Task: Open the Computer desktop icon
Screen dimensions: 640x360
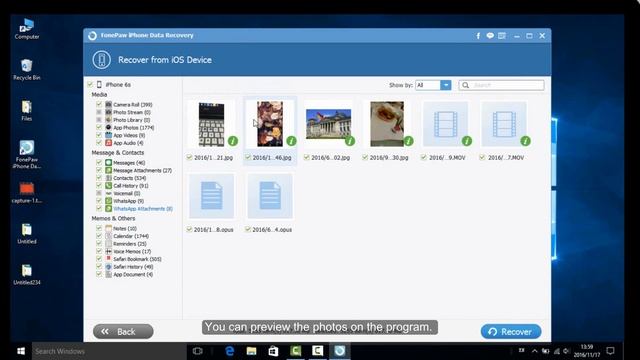Action: click(27, 29)
